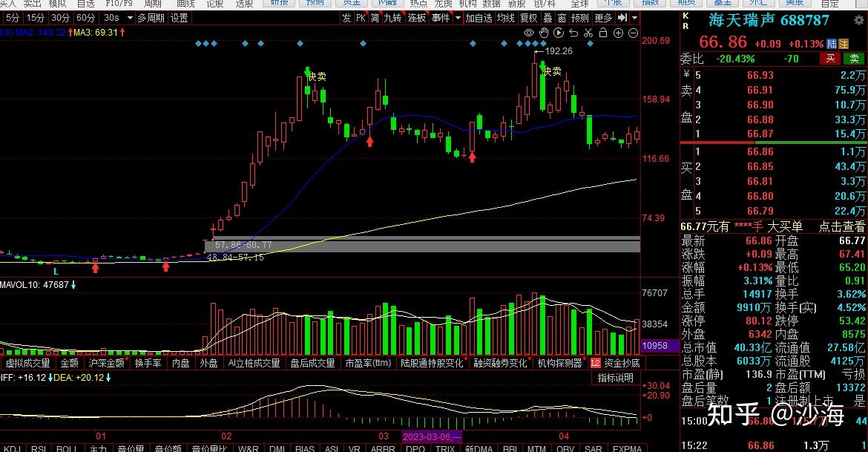Select the 市盈率(ttm) tab
This screenshot has width=868, height=452.
tap(368, 364)
